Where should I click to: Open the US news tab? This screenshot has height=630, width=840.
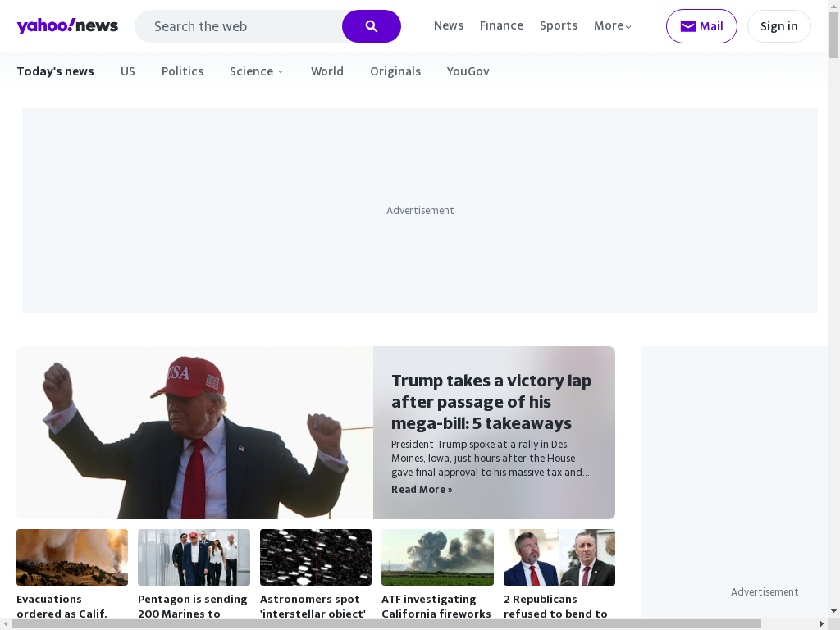[x=127, y=71]
